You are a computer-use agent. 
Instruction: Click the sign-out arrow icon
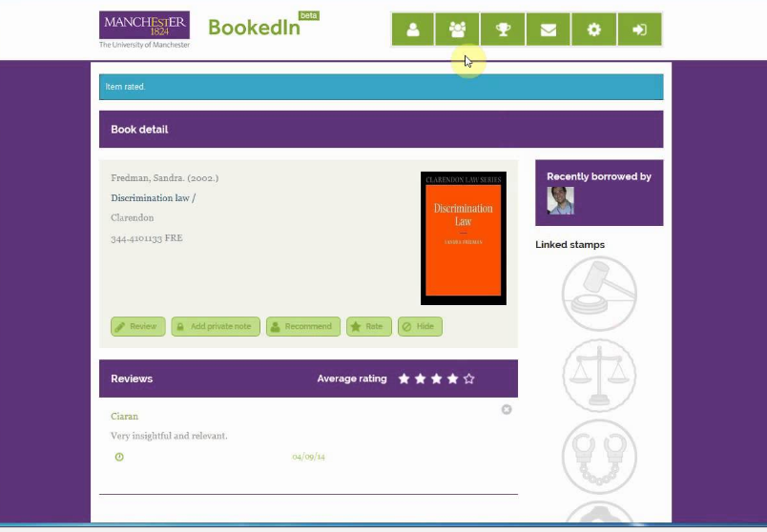click(639, 30)
